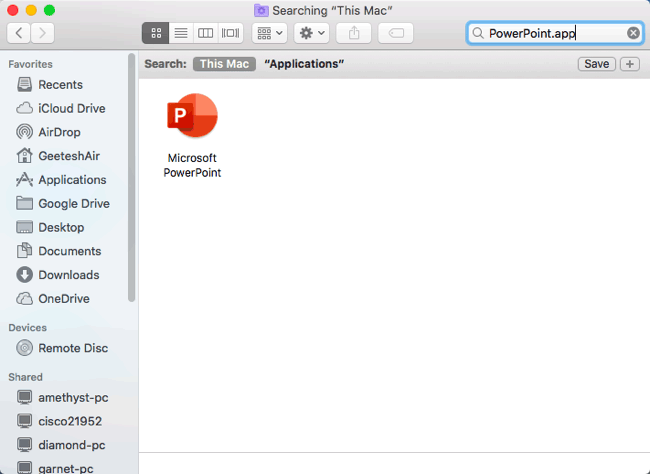Viewport: 650px width, 474px height.
Task: Click inside the PowerPoint.app search field
Action: tap(555, 33)
